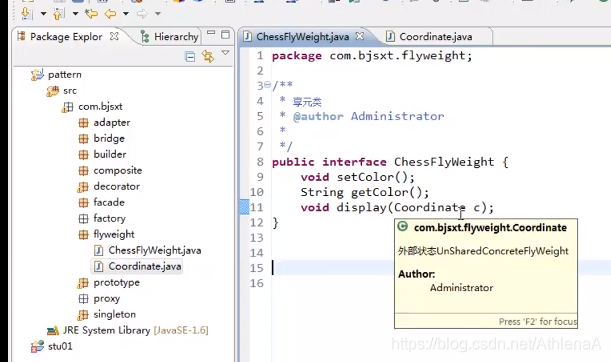This screenshot has height=362, width=611.
Task: Click the Previous Annotation toolbar icon
Action: point(59,14)
